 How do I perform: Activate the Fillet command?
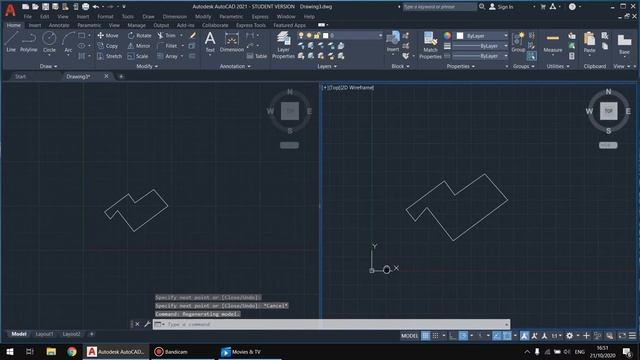167,46
